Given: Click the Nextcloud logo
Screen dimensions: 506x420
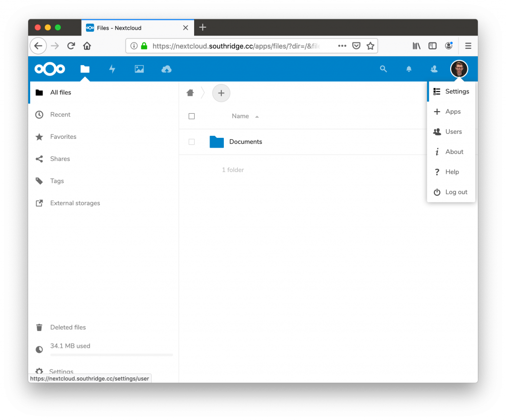Looking at the screenshot, I should pos(50,69).
